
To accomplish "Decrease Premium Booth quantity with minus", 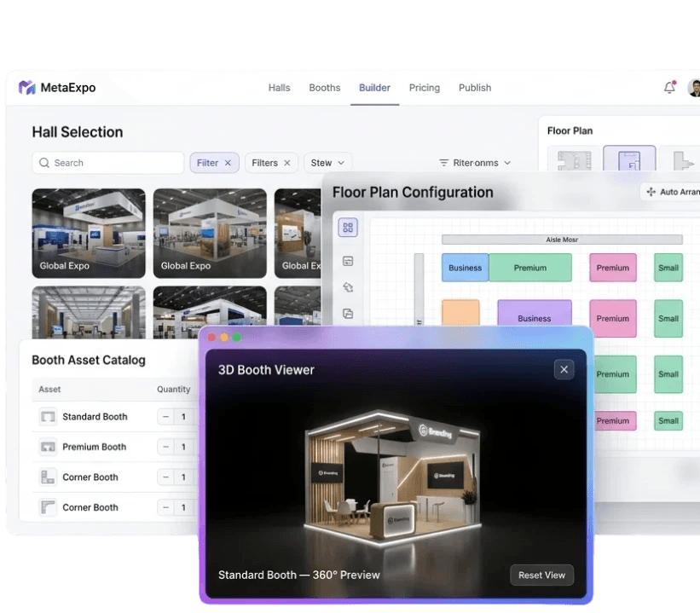I will pos(165,447).
